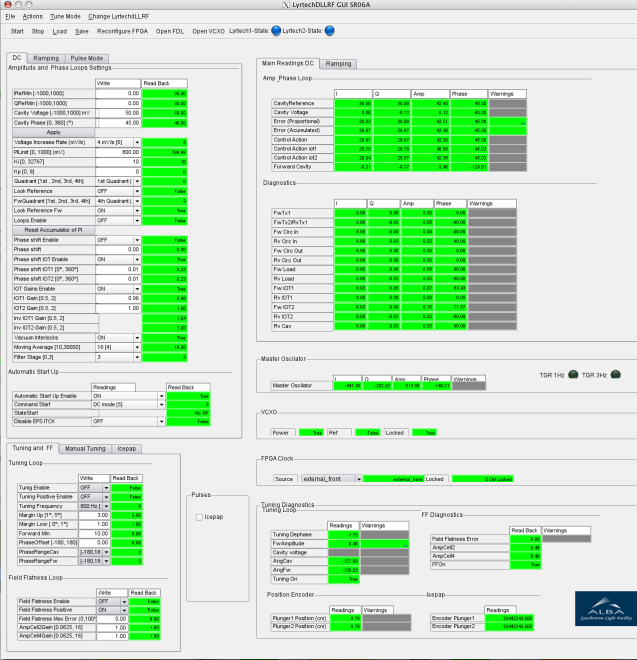
Task: Open the Change LyrtechdLLRF menu
Action: coord(118,16)
